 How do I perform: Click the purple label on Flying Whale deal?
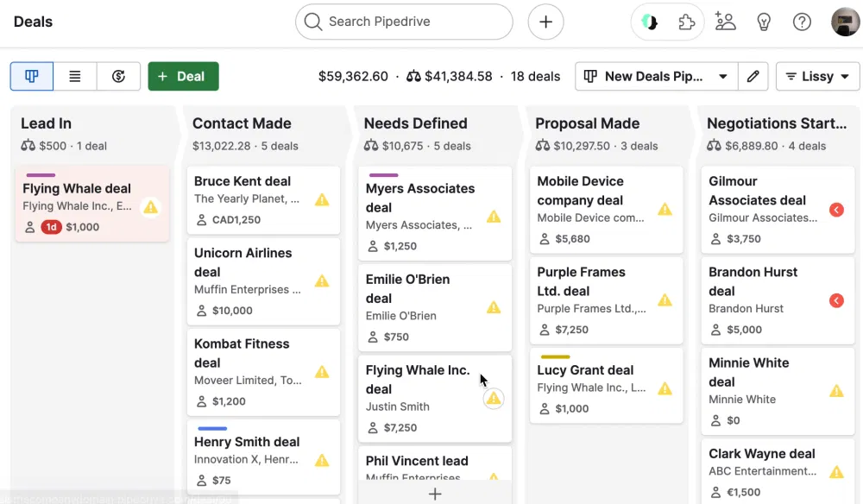(x=41, y=175)
